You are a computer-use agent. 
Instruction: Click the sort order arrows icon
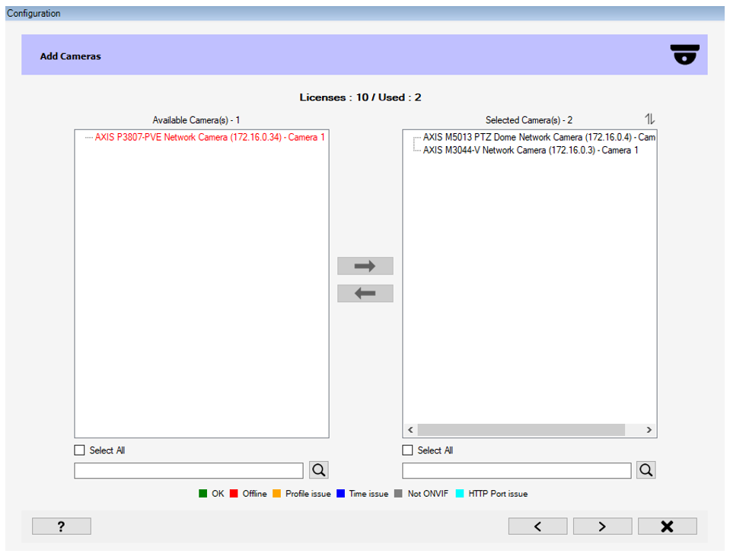[649, 119]
